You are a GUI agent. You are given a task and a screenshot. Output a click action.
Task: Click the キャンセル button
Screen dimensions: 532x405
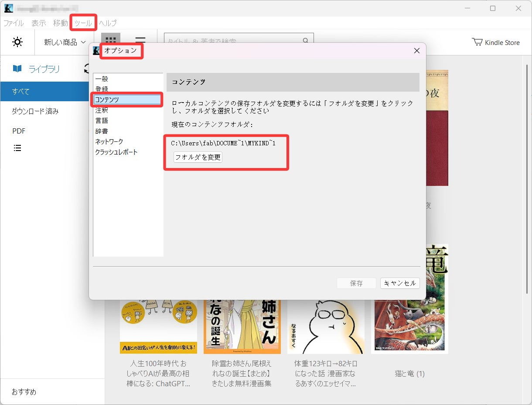(x=399, y=283)
